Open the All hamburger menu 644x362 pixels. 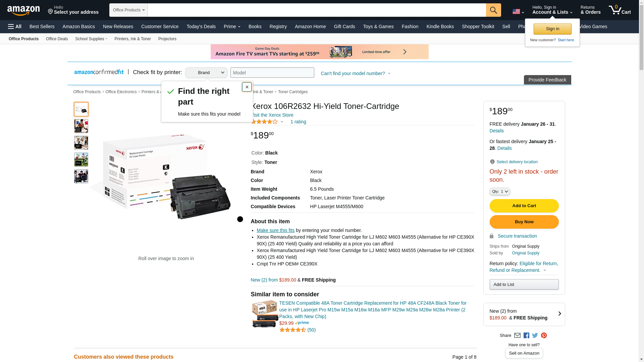click(15, 26)
